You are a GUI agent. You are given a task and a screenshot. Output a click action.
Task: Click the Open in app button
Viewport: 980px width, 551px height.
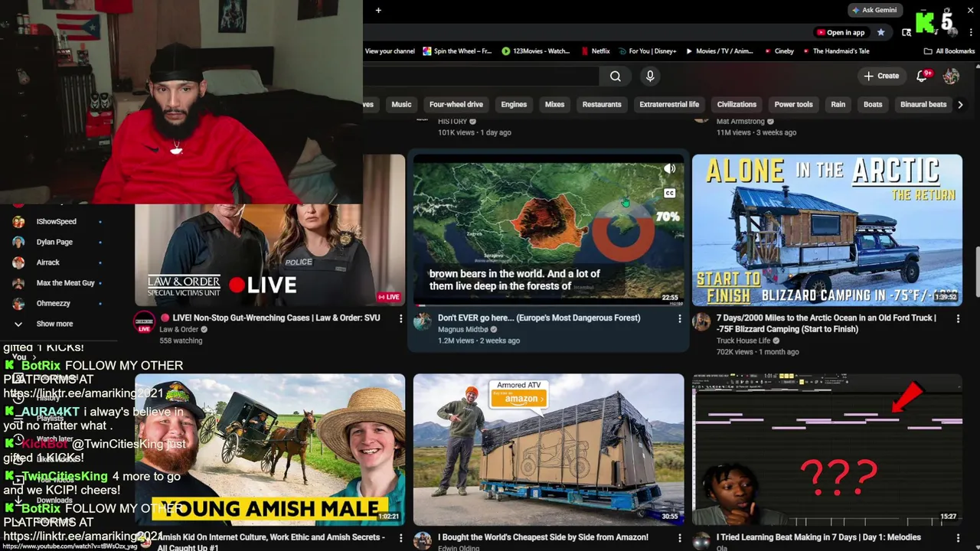click(x=840, y=32)
